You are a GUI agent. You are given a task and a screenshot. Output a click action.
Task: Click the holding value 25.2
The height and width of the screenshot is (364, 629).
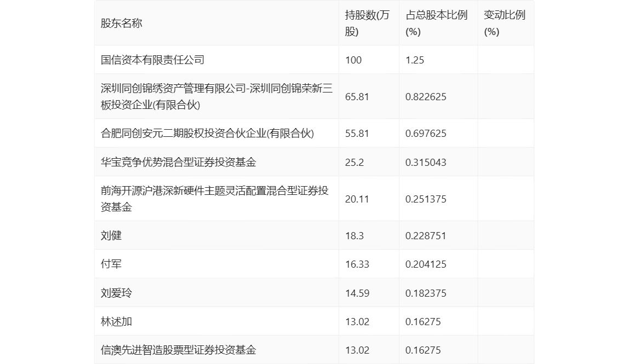tap(354, 163)
